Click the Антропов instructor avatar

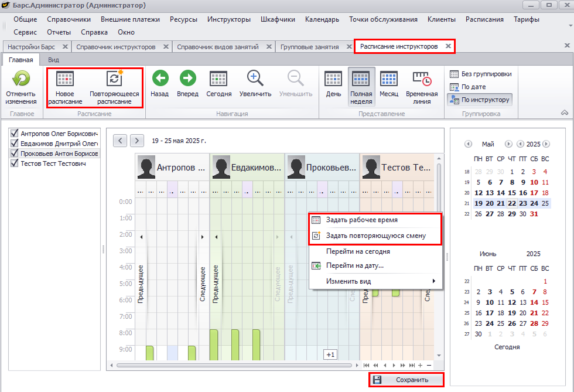click(146, 167)
